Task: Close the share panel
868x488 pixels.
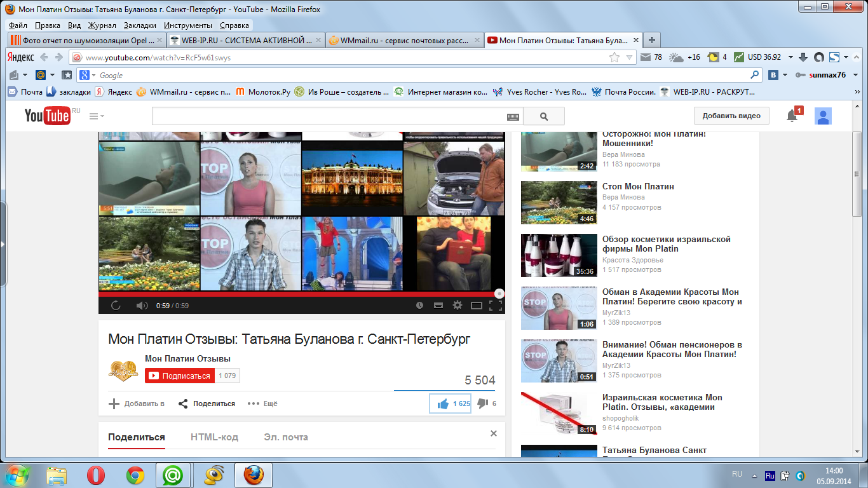Action: click(x=494, y=433)
